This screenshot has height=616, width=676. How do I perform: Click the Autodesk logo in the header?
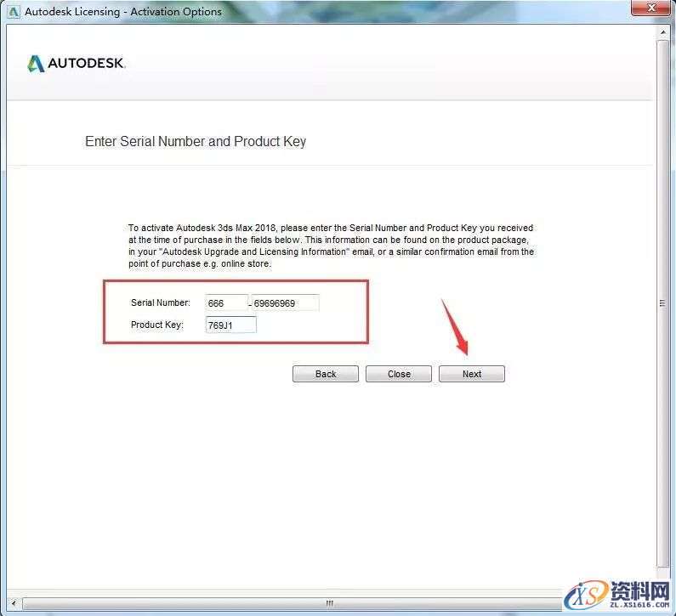point(77,64)
